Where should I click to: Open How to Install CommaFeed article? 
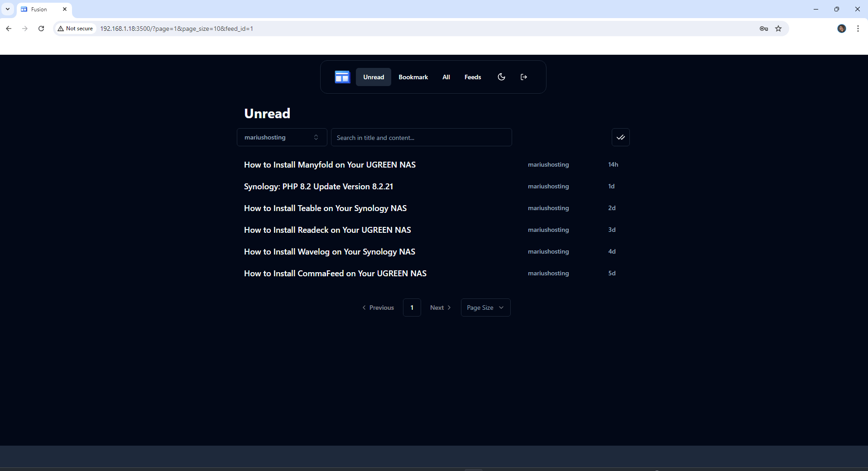[335, 274]
